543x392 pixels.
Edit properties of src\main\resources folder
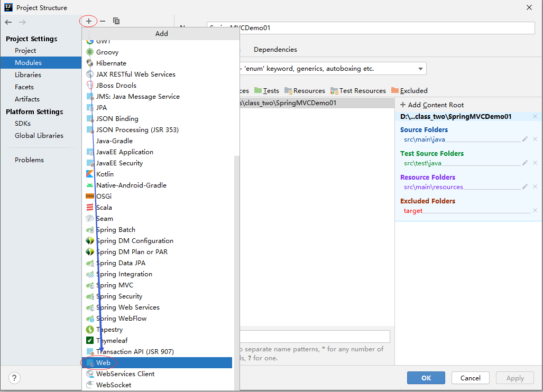(525, 187)
